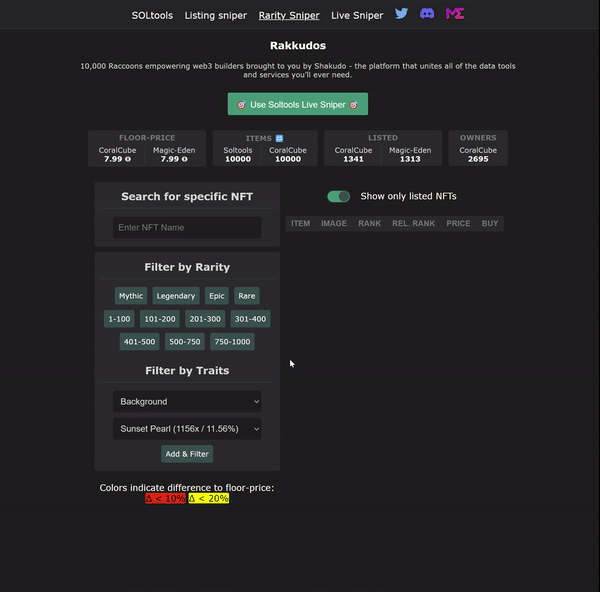Viewport: 600px width, 592px height.
Task: Click Use Soltools Live Sniper button
Action: (298, 105)
